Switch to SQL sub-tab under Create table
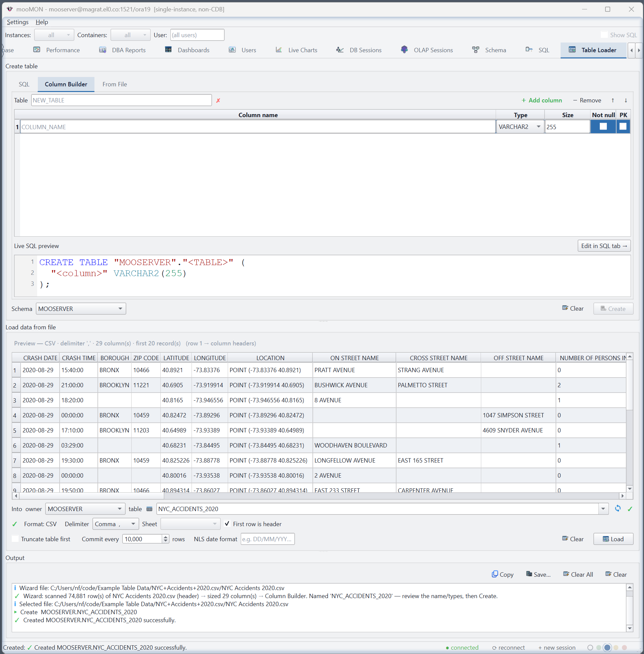Screen dimensions: 644x654 click(x=24, y=84)
